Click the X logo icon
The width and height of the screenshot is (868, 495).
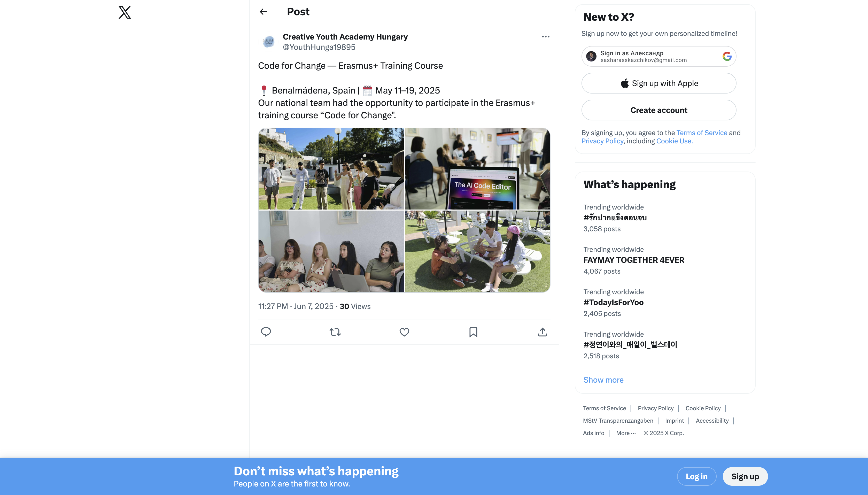click(x=125, y=12)
